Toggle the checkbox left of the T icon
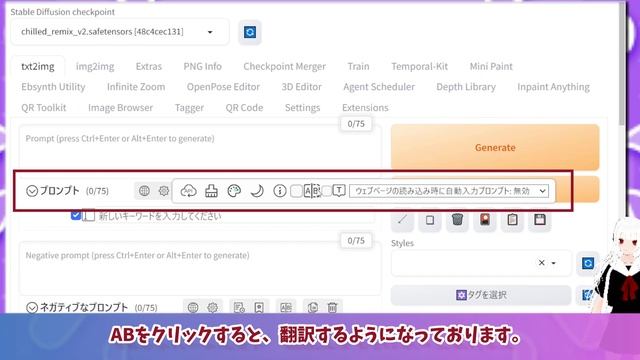 point(327,191)
